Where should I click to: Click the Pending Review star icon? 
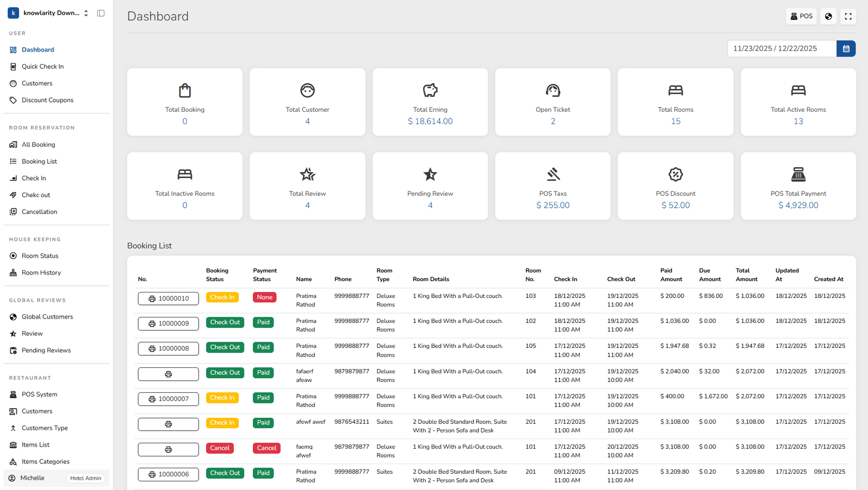pyautogui.click(x=430, y=174)
